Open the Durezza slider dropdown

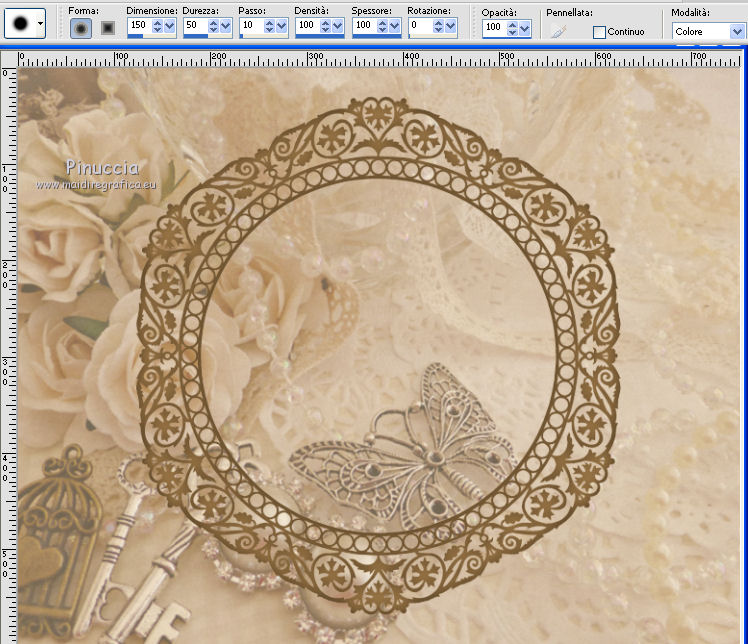point(226,26)
